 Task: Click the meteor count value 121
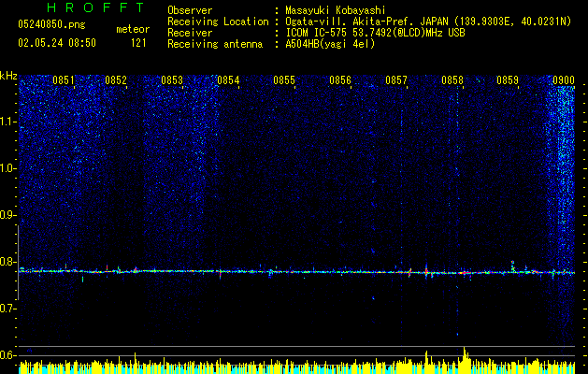point(138,43)
